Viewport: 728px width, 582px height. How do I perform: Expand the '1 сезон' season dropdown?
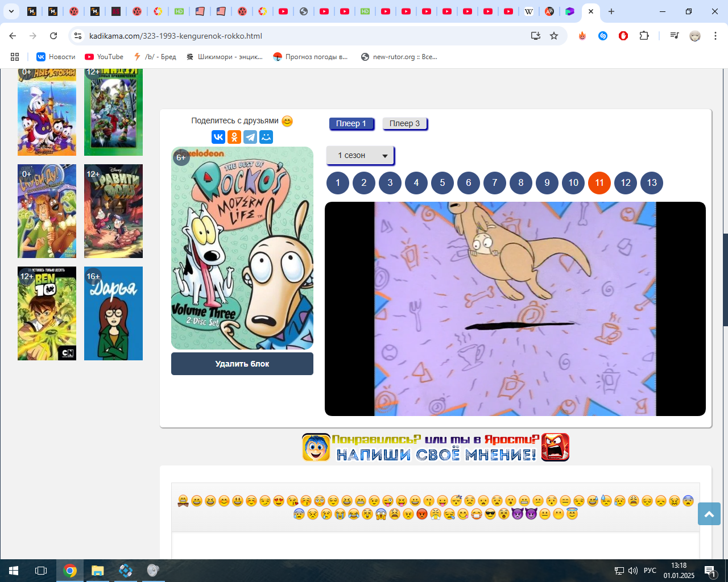pos(360,155)
